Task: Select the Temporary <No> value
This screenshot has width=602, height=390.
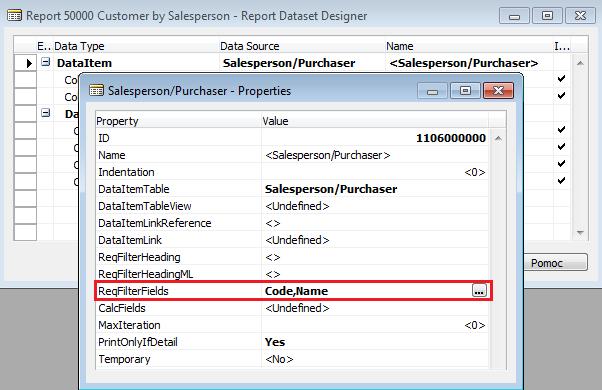Action: tap(279, 359)
